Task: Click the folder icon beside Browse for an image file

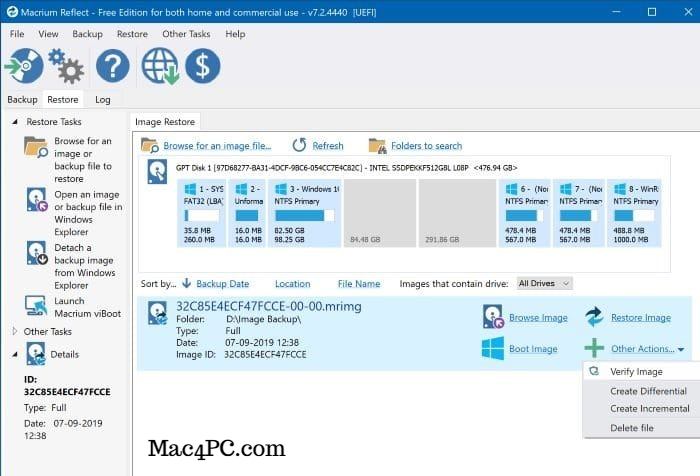Action: 150,146
